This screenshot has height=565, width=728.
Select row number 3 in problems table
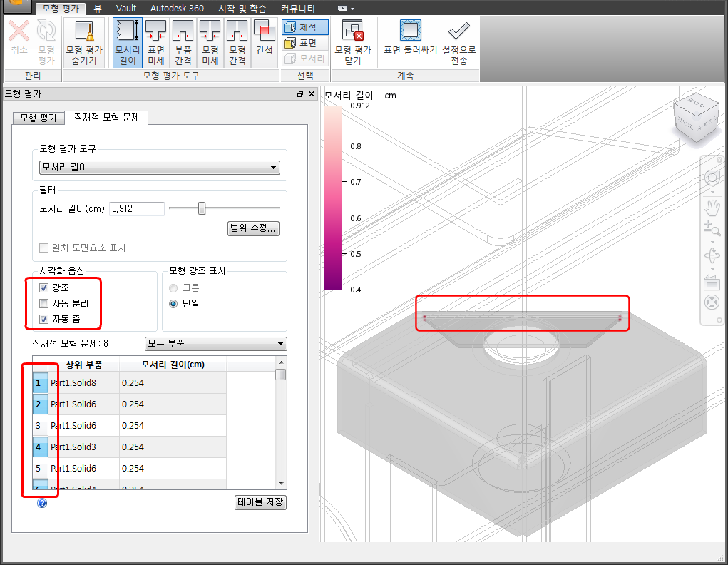click(41, 426)
